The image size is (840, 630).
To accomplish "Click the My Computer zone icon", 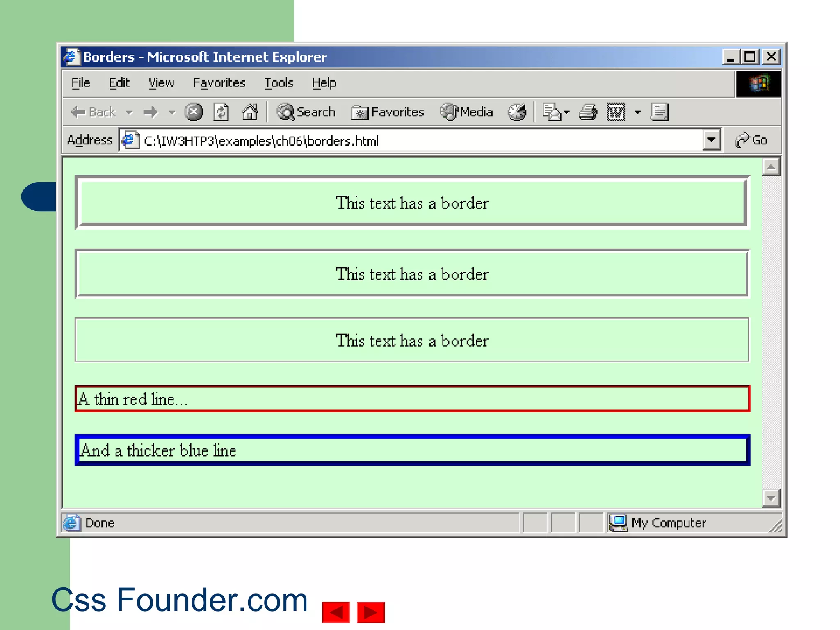I will pos(618,523).
